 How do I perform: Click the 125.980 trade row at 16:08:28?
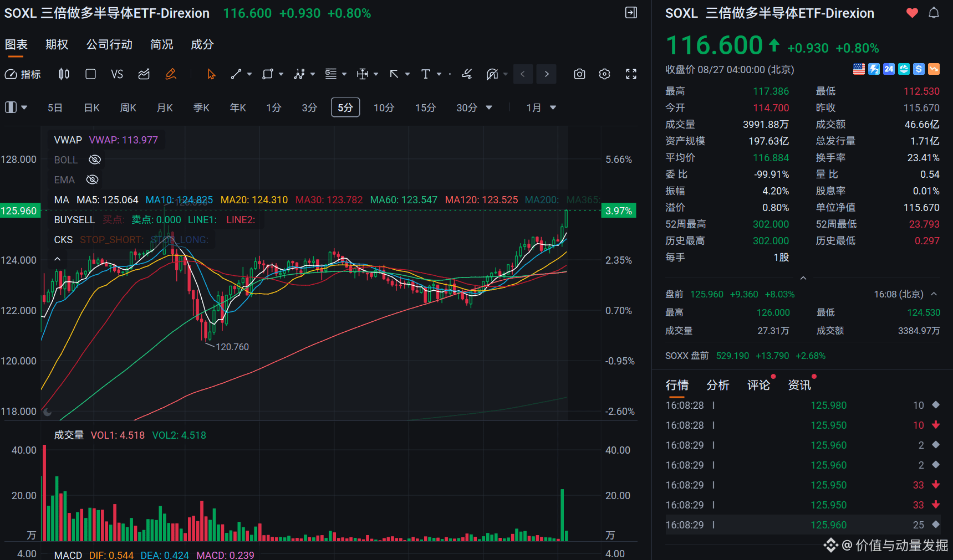(803, 405)
